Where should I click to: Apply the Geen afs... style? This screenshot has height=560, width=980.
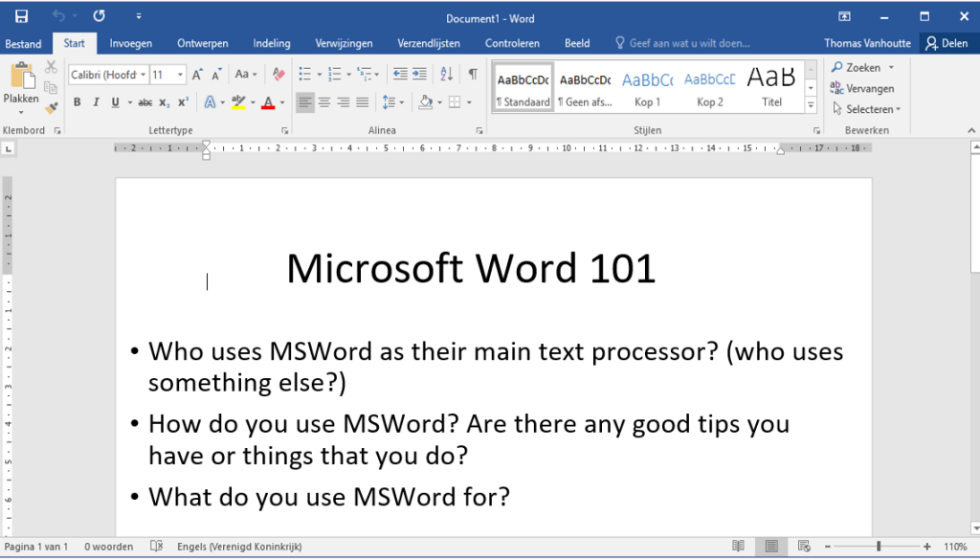(x=585, y=87)
